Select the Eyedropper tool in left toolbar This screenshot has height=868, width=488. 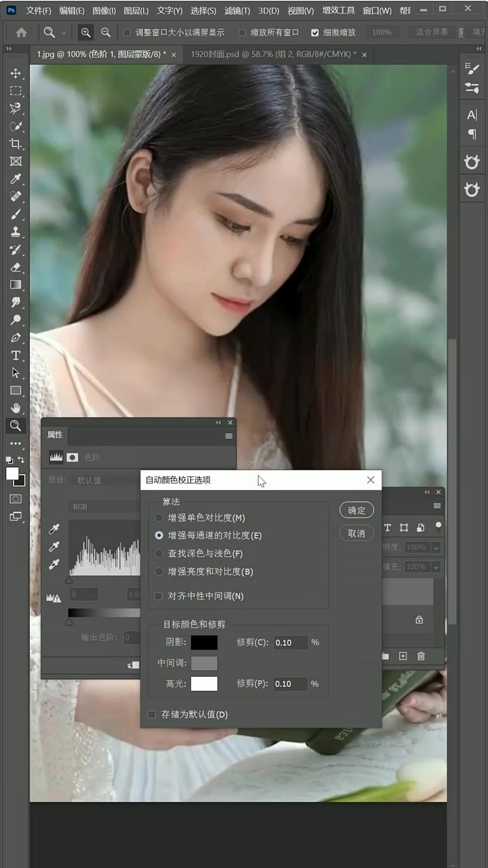16,179
